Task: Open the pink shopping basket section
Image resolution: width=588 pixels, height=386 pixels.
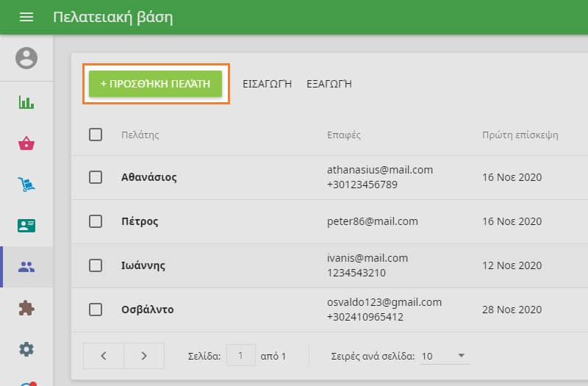Action: point(26,143)
